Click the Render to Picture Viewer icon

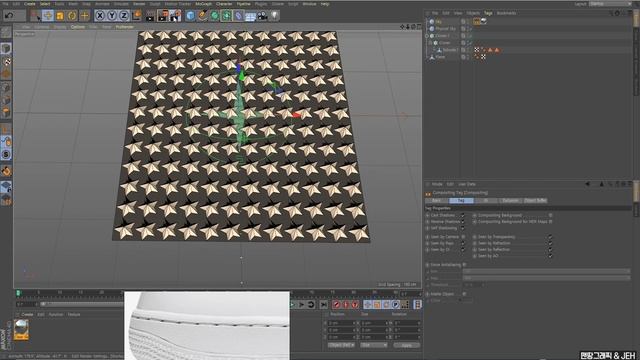pos(163,16)
